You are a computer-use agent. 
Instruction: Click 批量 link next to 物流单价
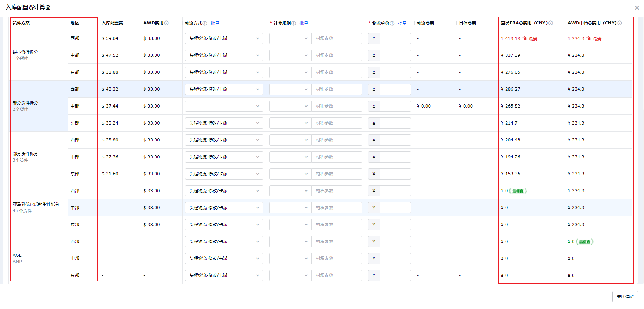tap(402, 23)
